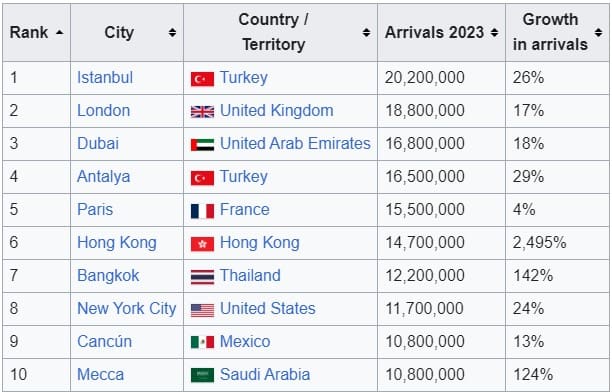Sort table by Rank column arrow

point(59,33)
